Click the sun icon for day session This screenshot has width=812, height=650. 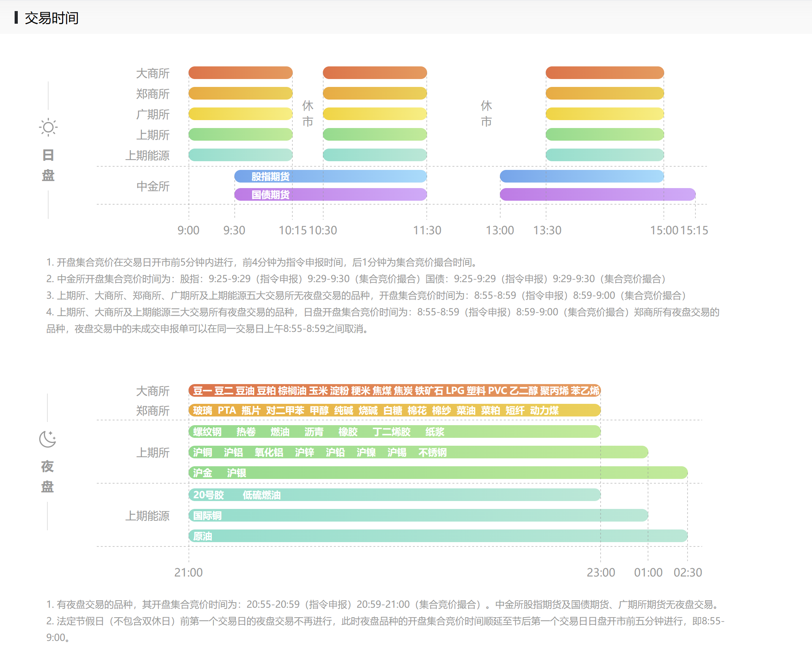(x=48, y=127)
